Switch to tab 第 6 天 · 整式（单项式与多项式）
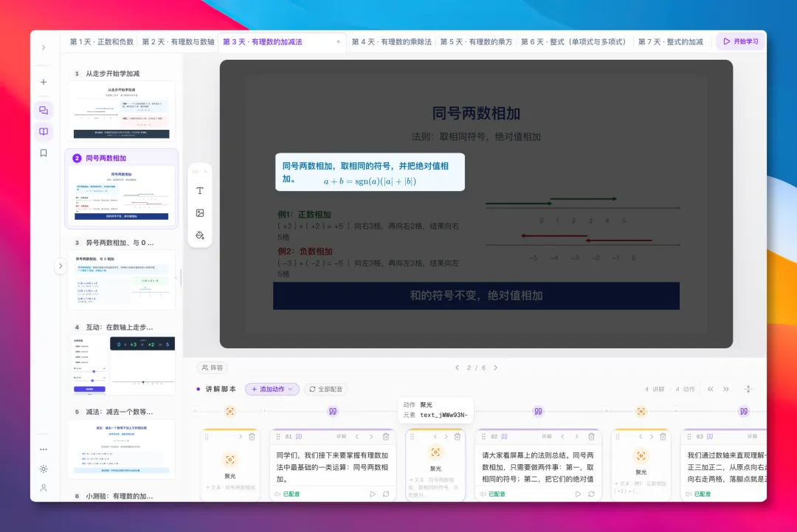This screenshot has width=797, height=532. point(573,41)
